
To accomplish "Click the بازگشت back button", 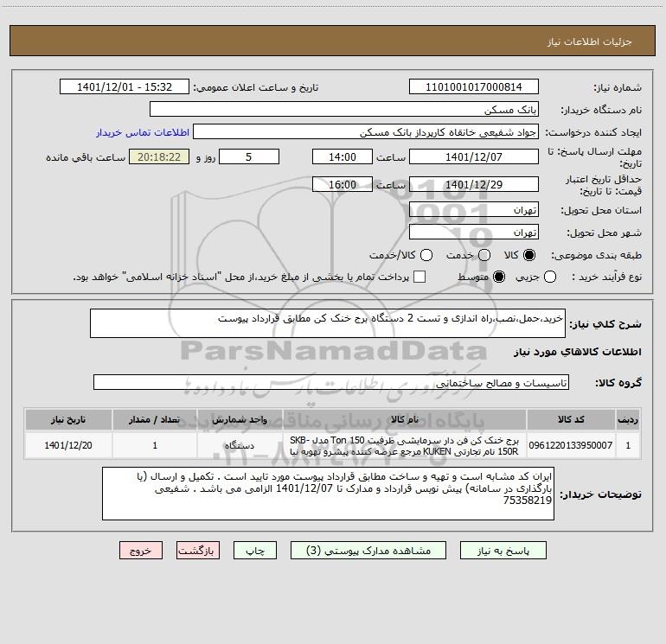I will (198, 551).
